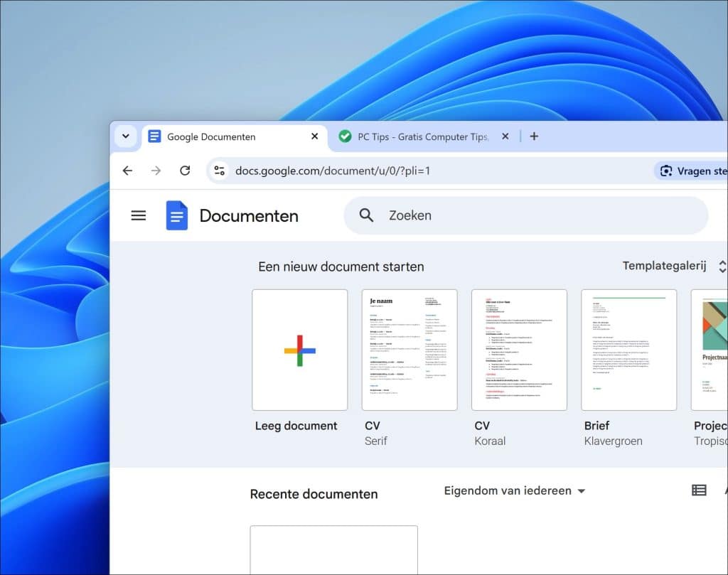728x575 pixels.
Task: Open site information icon in the address bar
Action: click(x=219, y=171)
